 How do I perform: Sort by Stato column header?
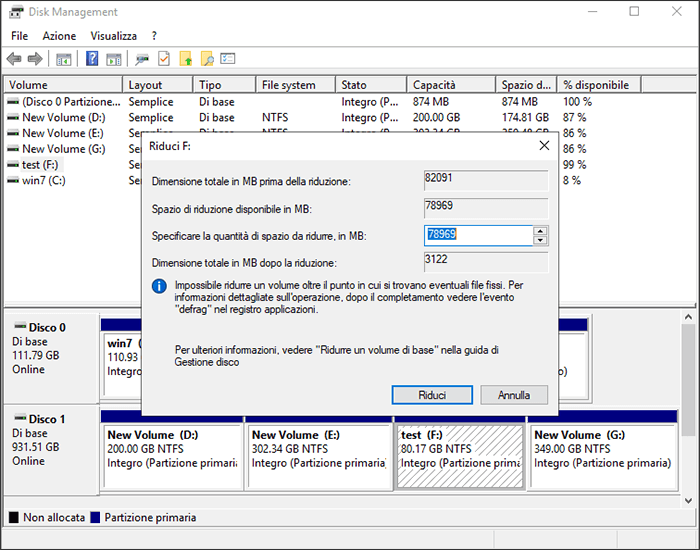tap(371, 85)
